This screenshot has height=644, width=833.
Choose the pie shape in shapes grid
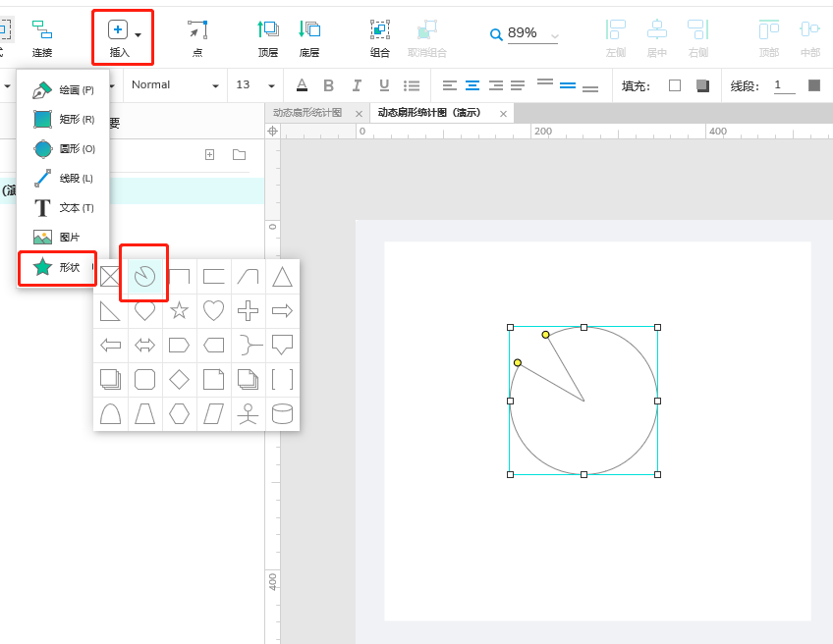(144, 276)
